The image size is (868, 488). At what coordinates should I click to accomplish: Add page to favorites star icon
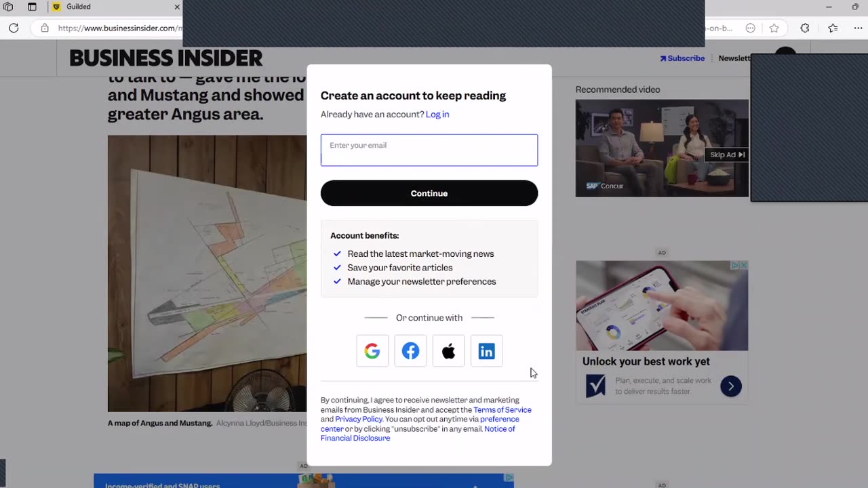(774, 28)
